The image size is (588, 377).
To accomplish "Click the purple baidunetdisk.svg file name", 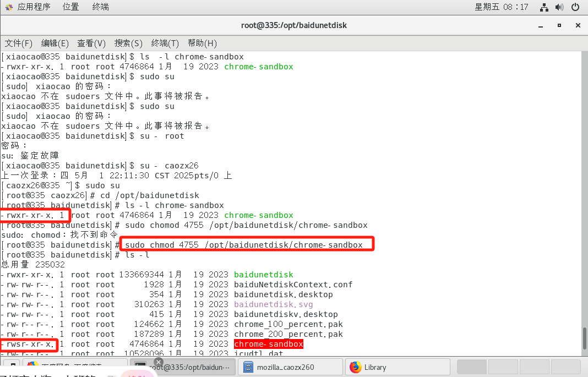I will pos(274,304).
